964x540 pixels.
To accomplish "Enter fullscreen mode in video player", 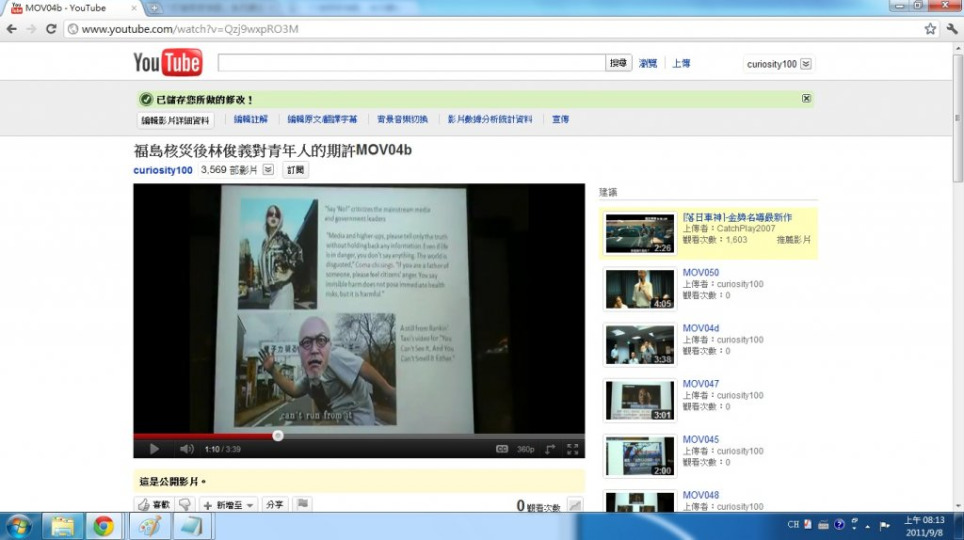I will [x=573, y=449].
